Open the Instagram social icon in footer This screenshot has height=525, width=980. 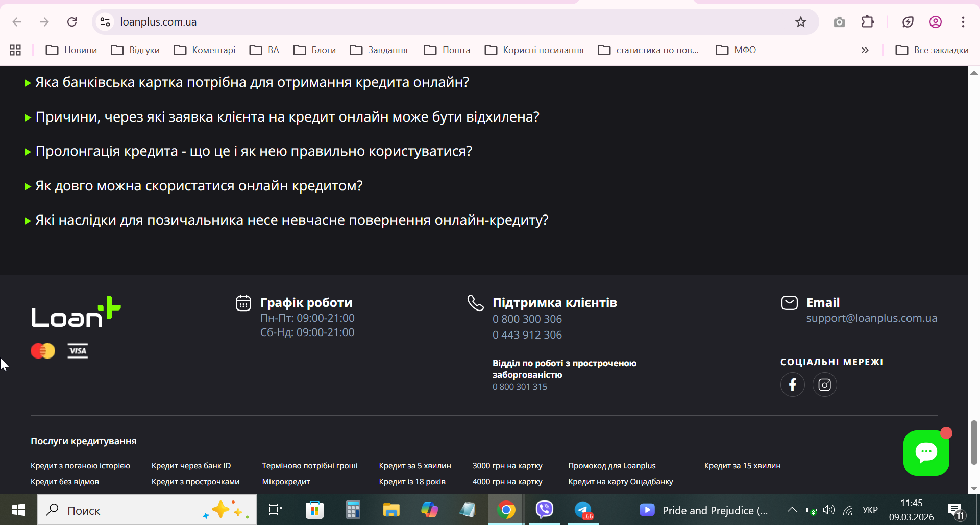pos(825,385)
